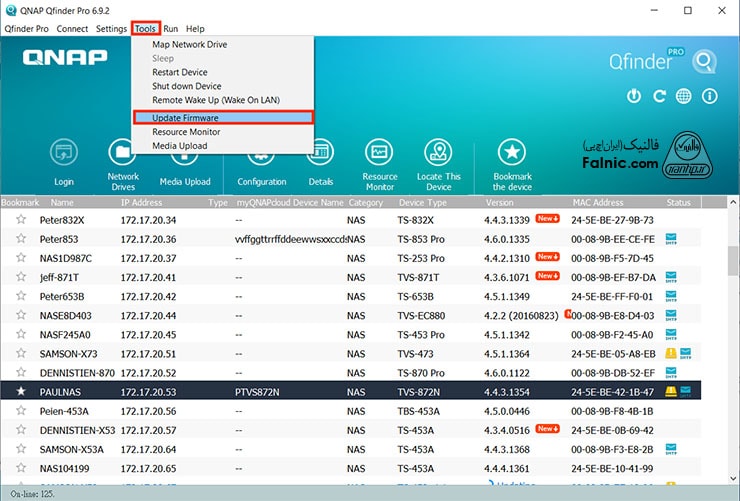Remove the bookmark star on PAULNAS
740x501 pixels.
20,391
